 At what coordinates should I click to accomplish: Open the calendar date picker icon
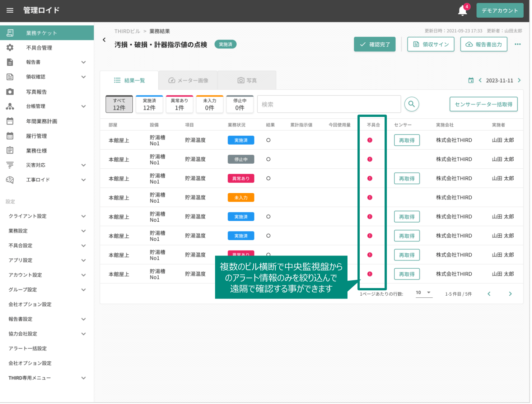pos(471,80)
